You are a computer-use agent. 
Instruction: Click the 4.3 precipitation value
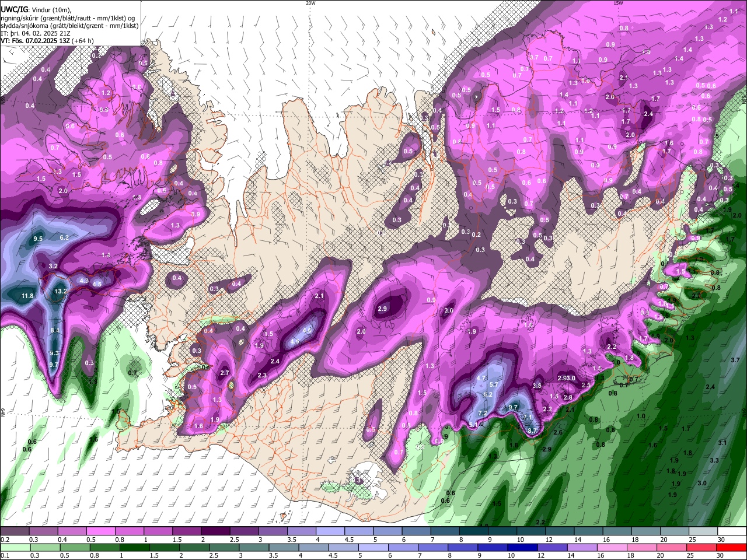coord(84,281)
